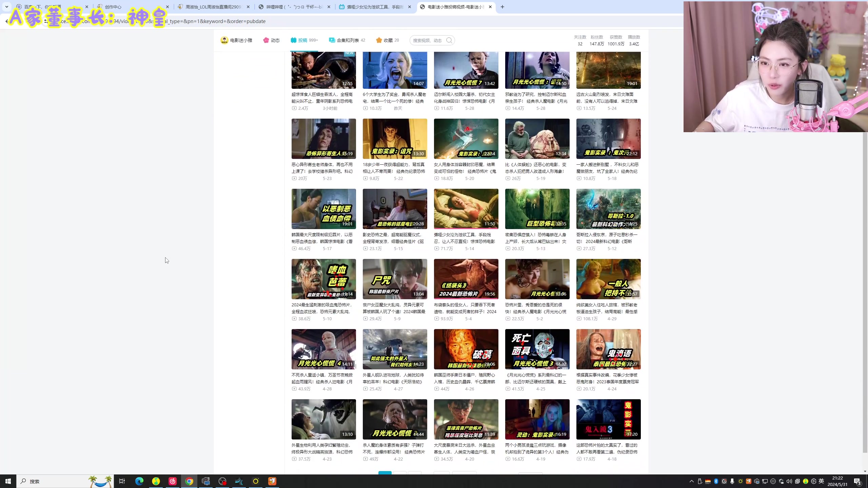Click volume speaker tray icon
Image resolution: width=868 pixels, height=488 pixels.
click(789, 481)
